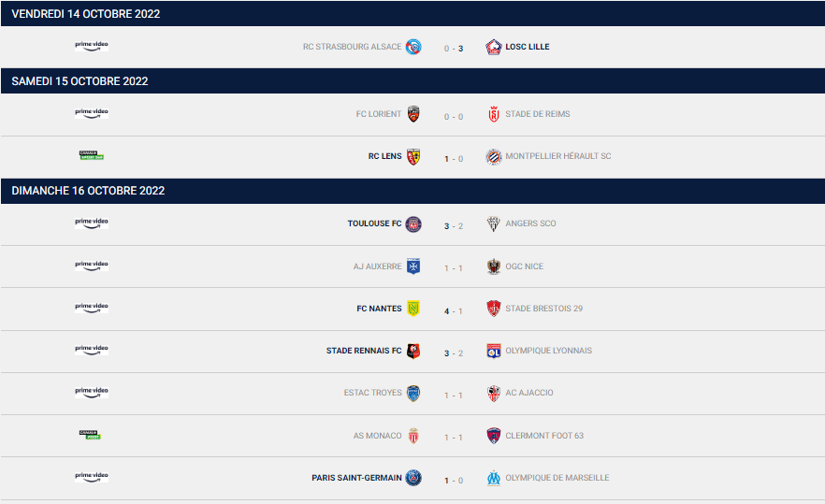Click the Toulouse FC club crest
Image resolution: width=825 pixels, height=504 pixels.
(412, 224)
